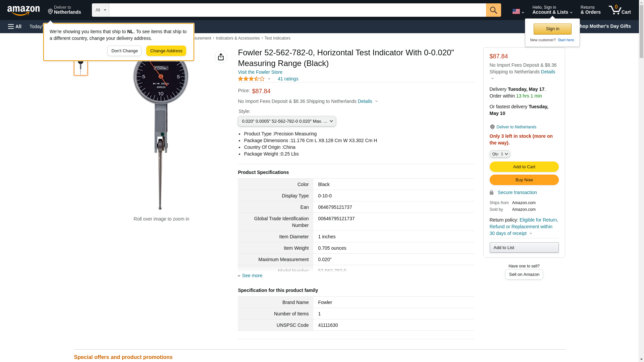Click the star rating icons
644x362 pixels.
coord(251,79)
